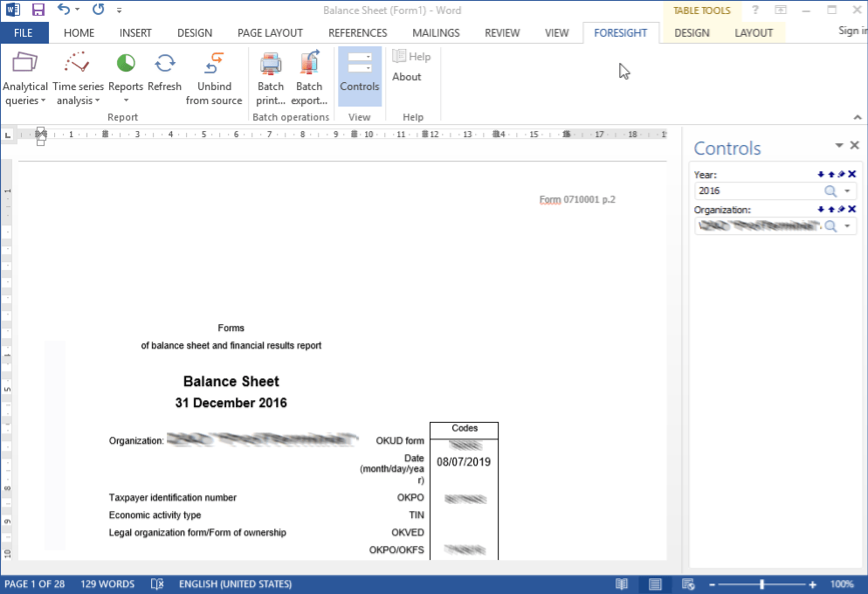Image resolution: width=868 pixels, height=594 pixels.
Task: Switch to the PAGE LAYOUT tab
Action: coord(270,32)
